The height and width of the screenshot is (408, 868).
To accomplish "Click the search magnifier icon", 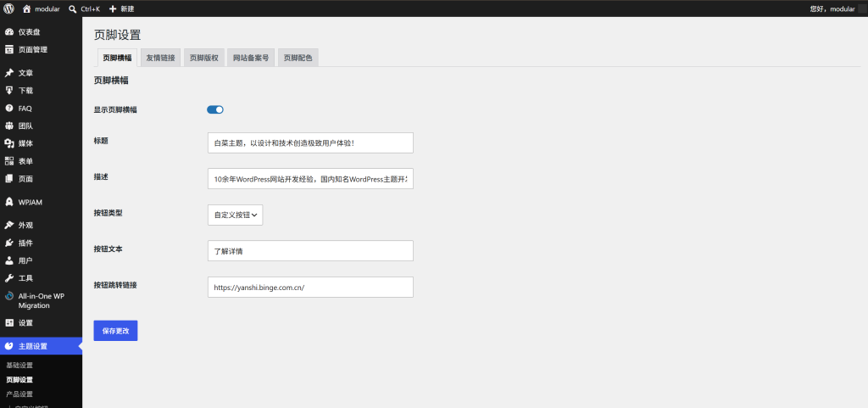I will [73, 8].
